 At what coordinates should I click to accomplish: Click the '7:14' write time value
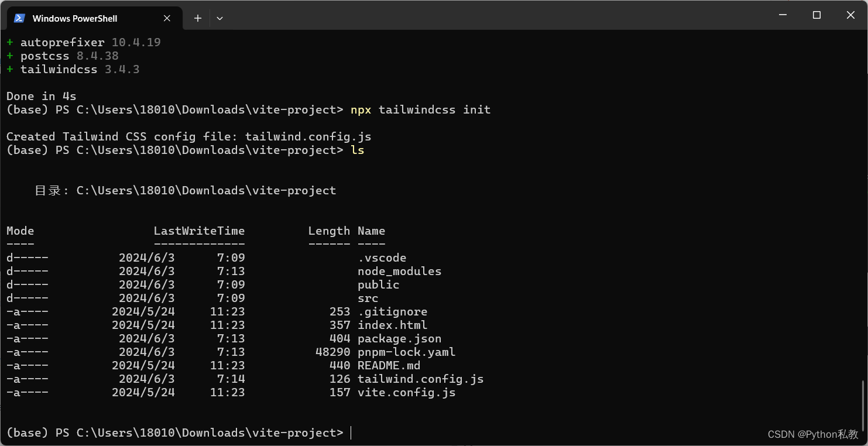[x=231, y=379]
